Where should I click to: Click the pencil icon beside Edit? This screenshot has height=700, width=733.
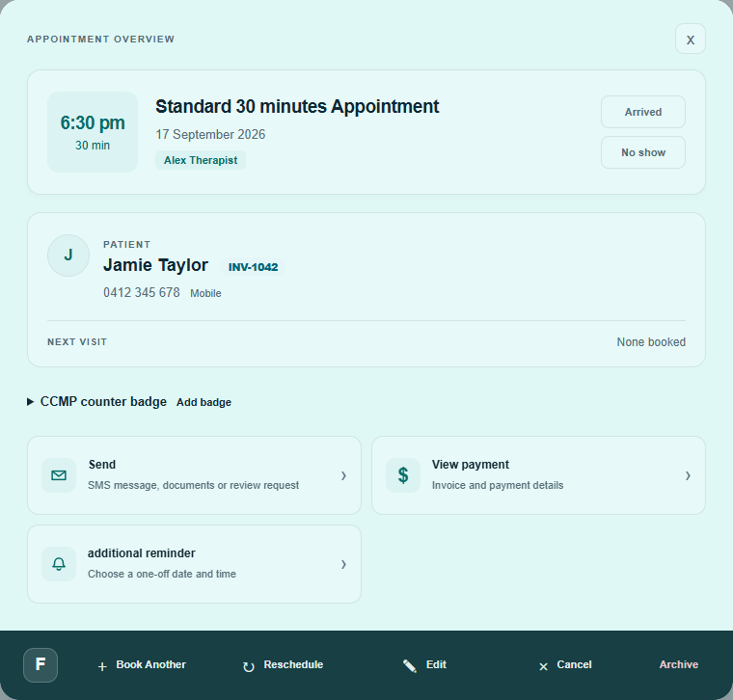click(410, 666)
